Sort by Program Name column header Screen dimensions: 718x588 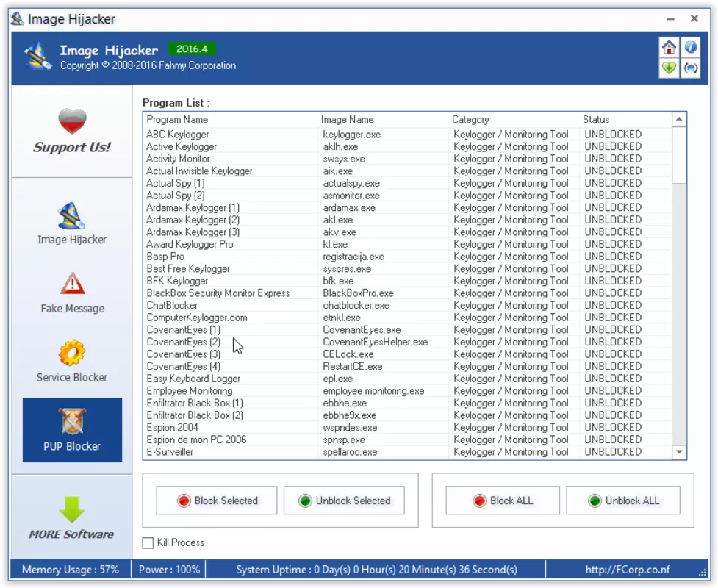click(x=231, y=120)
